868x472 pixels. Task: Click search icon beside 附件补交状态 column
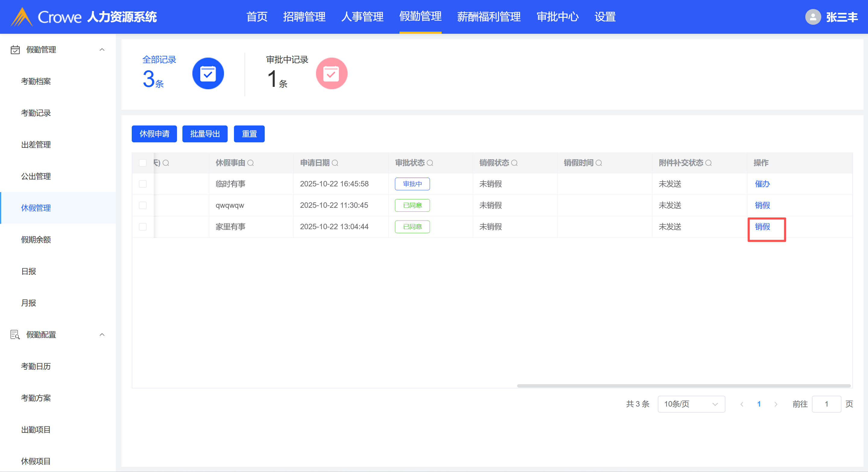pos(708,163)
